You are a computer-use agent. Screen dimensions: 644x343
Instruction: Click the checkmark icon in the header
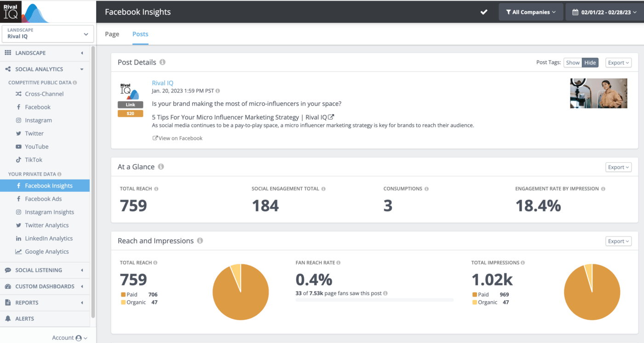point(483,12)
